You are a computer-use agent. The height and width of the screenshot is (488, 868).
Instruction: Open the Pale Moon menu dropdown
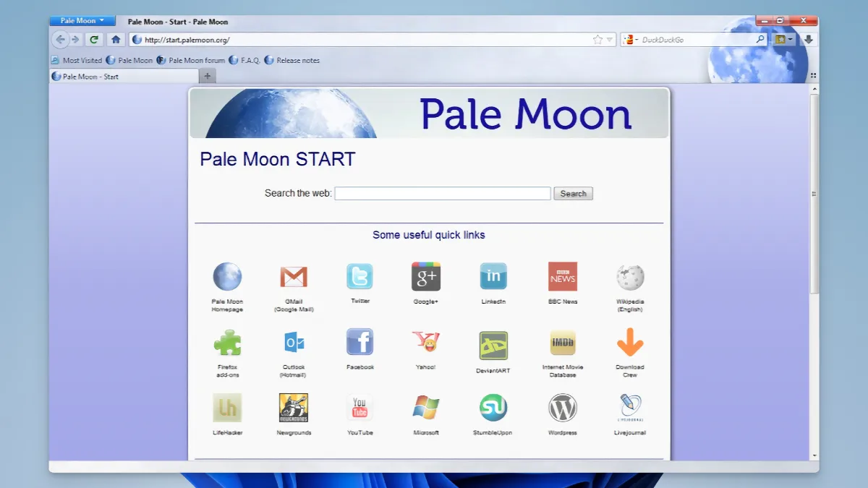coord(82,20)
